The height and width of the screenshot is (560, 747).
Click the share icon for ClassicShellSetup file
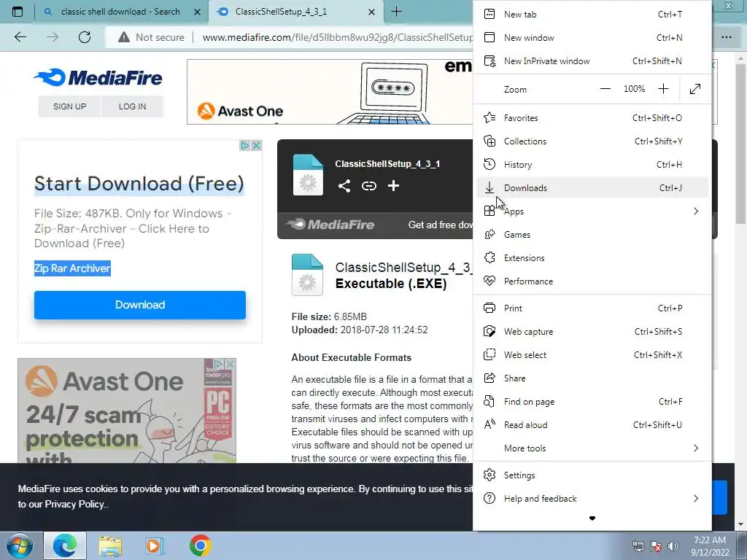[344, 186]
